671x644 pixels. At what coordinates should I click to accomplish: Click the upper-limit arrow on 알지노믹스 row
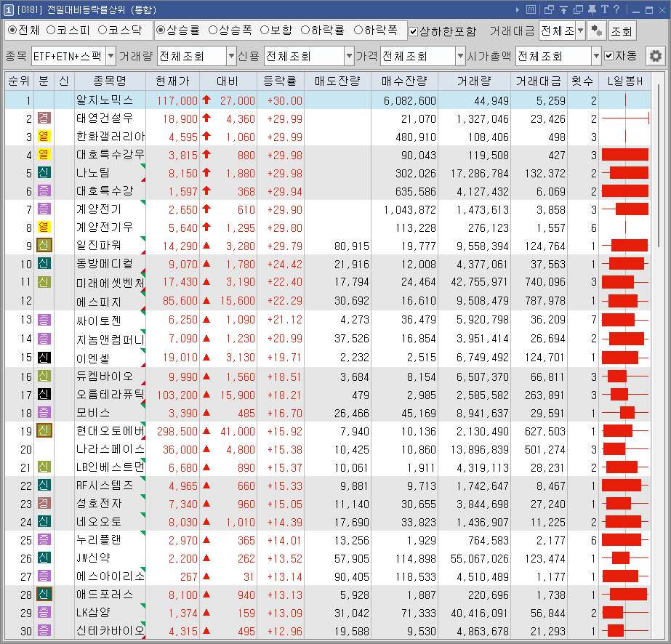pyautogui.click(x=206, y=100)
